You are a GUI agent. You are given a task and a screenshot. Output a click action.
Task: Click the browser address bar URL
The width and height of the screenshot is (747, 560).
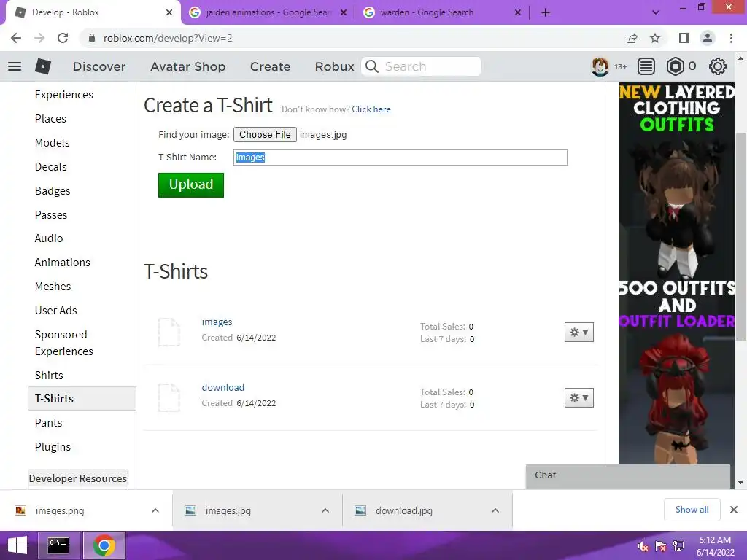point(168,38)
